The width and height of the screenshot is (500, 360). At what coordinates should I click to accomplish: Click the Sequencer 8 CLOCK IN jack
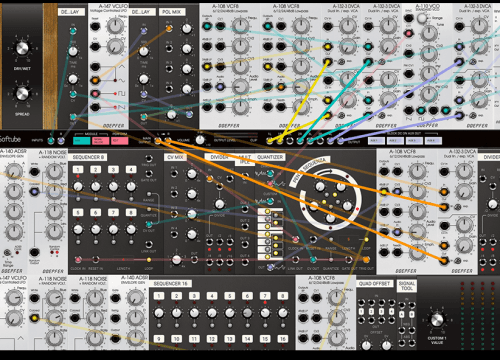coord(78,260)
